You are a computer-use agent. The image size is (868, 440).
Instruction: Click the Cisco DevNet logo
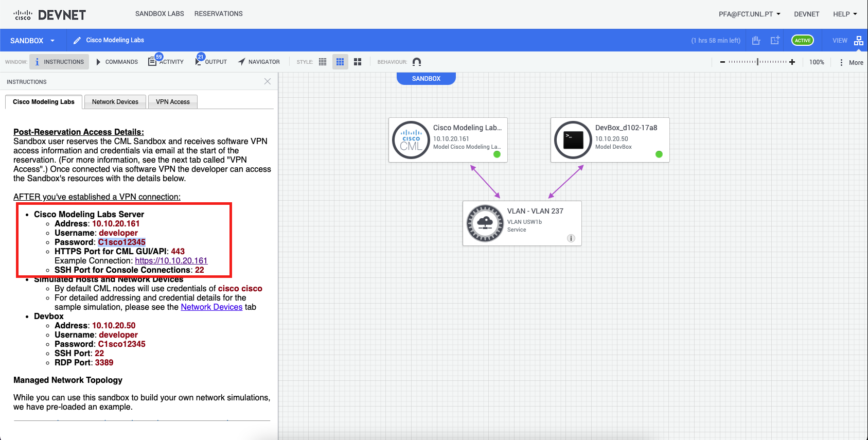pos(50,14)
